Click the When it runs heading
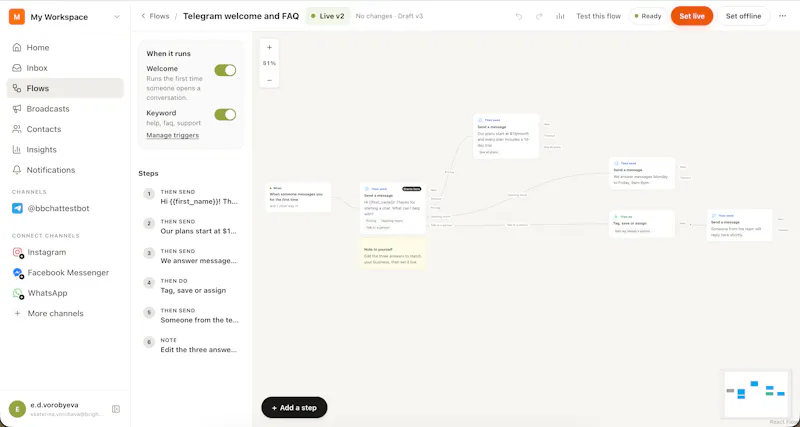This screenshot has width=800, height=427. [x=168, y=54]
